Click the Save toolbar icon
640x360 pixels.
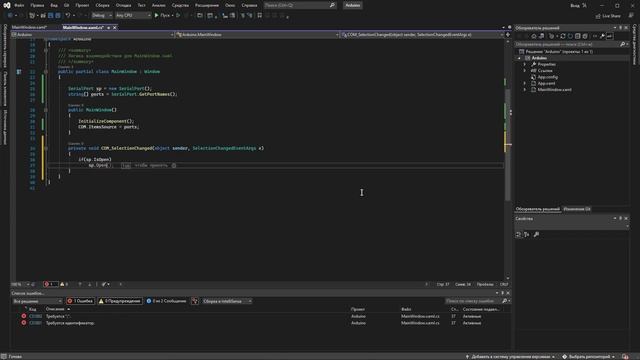[51, 15]
